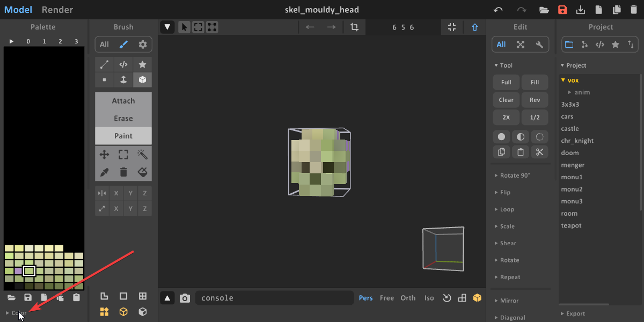Expand the Loop section
Screen dimensions: 644x322
click(503, 209)
